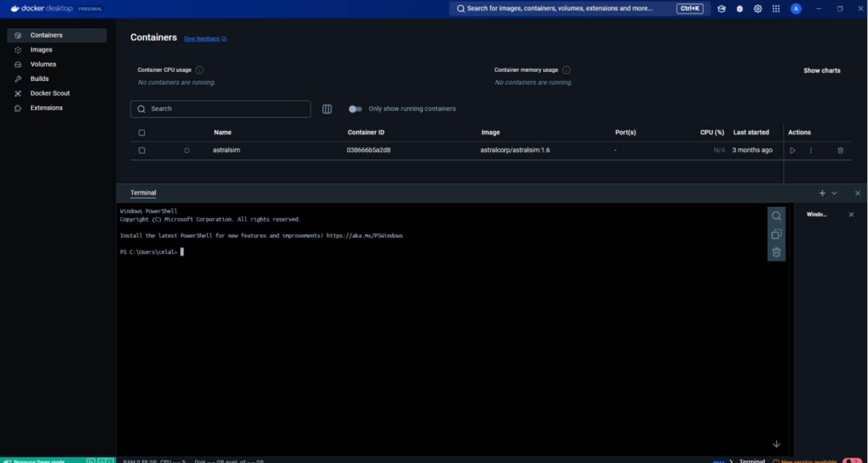Click image astralcorp/astralsim:1.6
The image size is (868, 463).
tap(515, 151)
